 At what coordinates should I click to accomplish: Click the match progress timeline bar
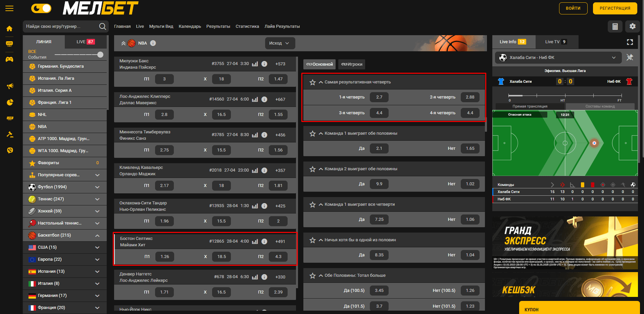(x=565, y=96)
